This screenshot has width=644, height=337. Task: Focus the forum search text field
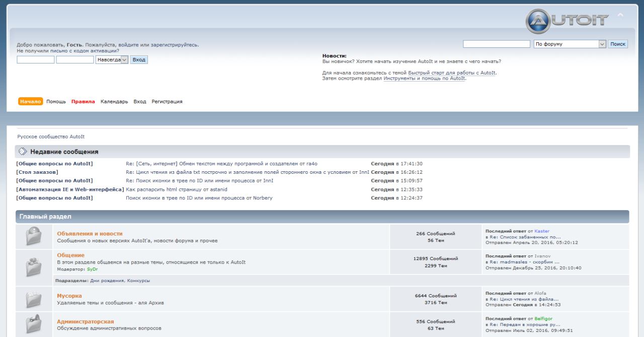497,44
